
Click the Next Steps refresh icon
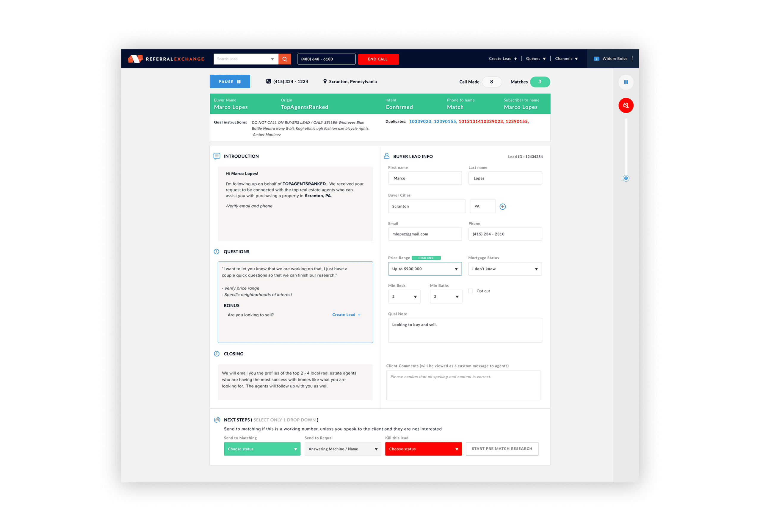217,420
